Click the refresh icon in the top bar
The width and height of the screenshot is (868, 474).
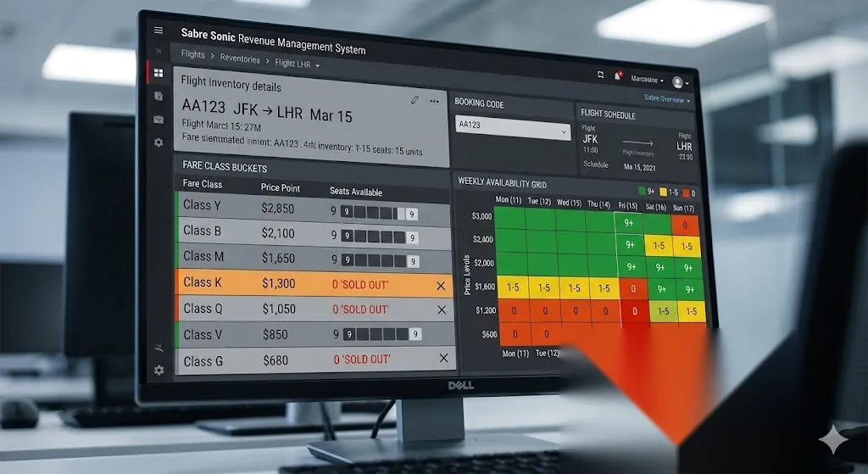click(600, 75)
